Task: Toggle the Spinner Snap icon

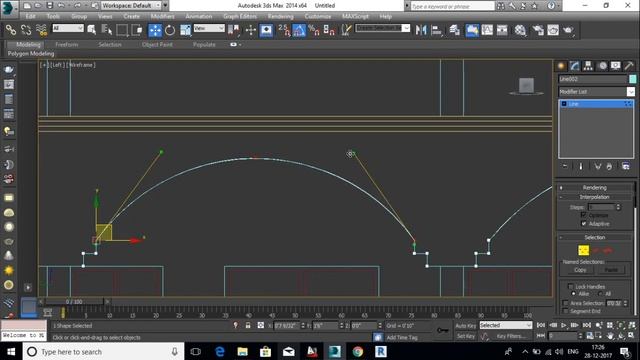Action: 329,30
